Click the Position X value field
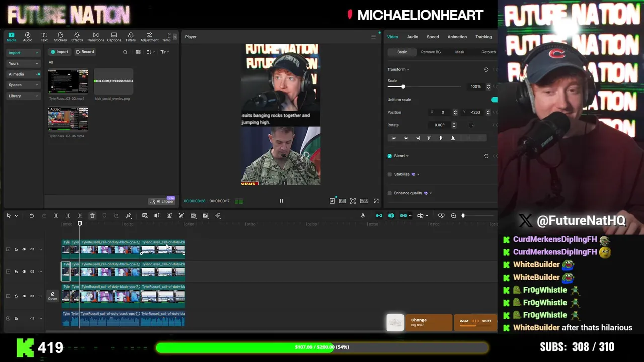Image resolution: width=644 pixels, height=362 pixels. click(x=443, y=112)
